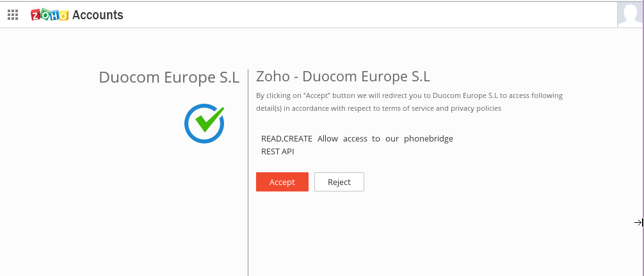The height and width of the screenshot is (276, 644).
Task: Select the "READ,CREATE" scope label
Action: pyautogui.click(x=286, y=138)
